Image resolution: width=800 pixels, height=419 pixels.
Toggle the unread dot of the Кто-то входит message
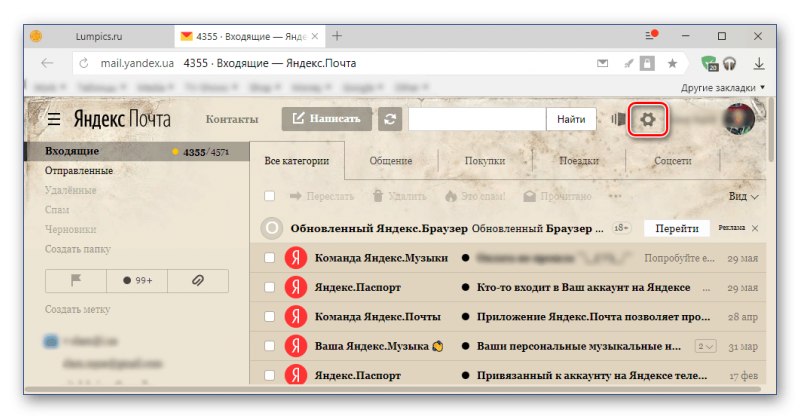(465, 287)
